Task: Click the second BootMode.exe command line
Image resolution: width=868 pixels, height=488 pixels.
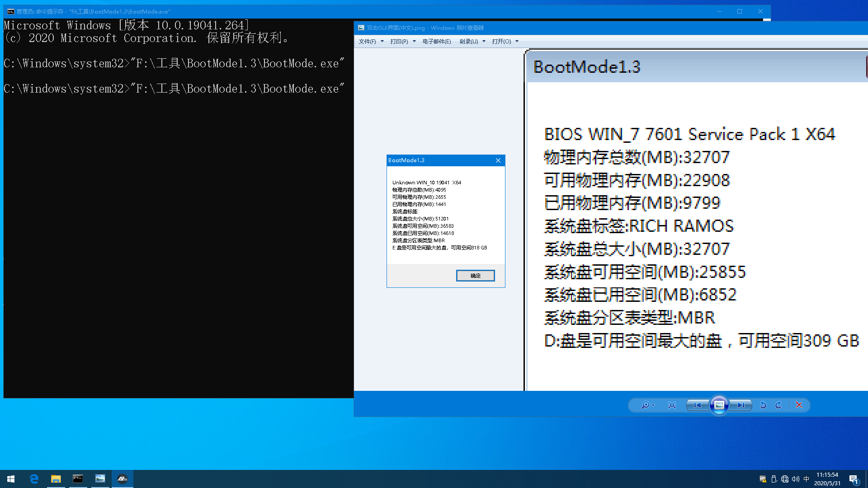Action: point(174,89)
